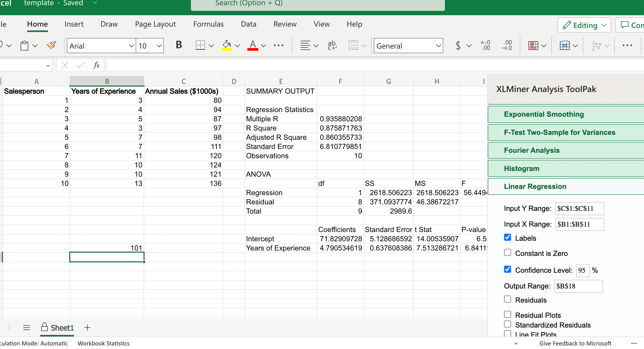This screenshot has width=644, height=349.
Task: Click the Conditional Formatting icon
Action: tap(533, 45)
